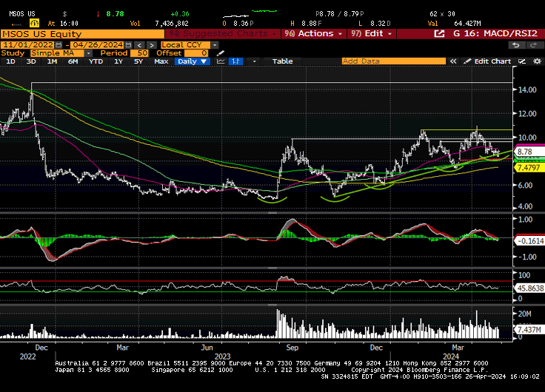Click the H 8.88 F high price
The height and width of the screenshot is (392, 545).
click(306, 24)
